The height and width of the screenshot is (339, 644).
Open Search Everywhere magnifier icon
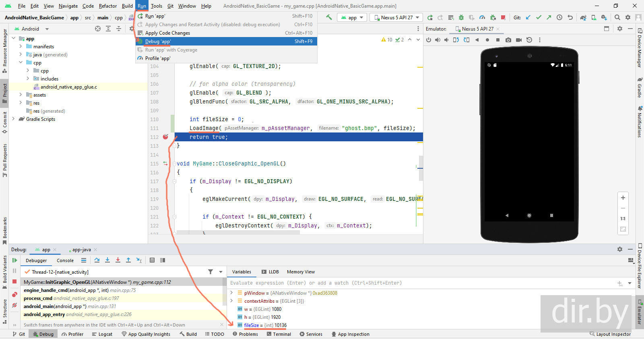(x=617, y=17)
